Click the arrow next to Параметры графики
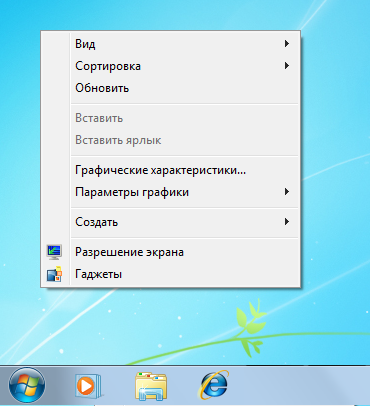 click(287, 192)
